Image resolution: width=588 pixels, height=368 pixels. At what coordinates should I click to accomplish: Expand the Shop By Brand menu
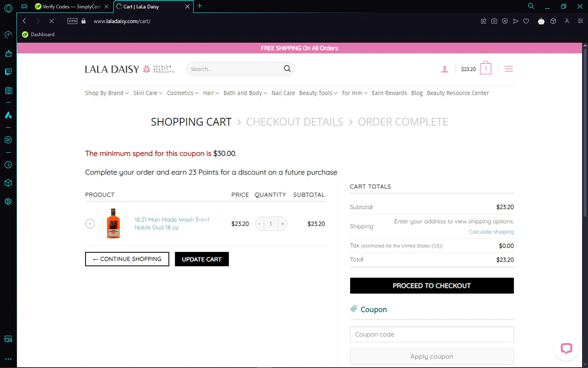tap(107, 93)
